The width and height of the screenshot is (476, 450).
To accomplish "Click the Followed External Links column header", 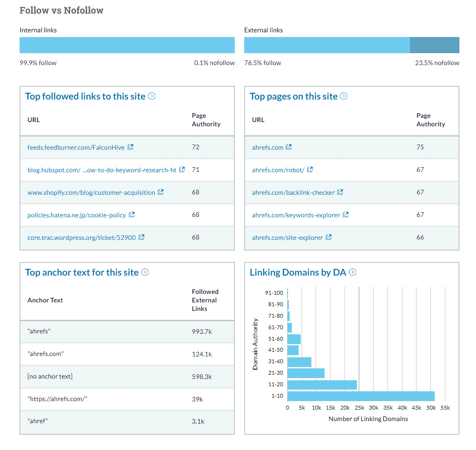I will point(205,300).
